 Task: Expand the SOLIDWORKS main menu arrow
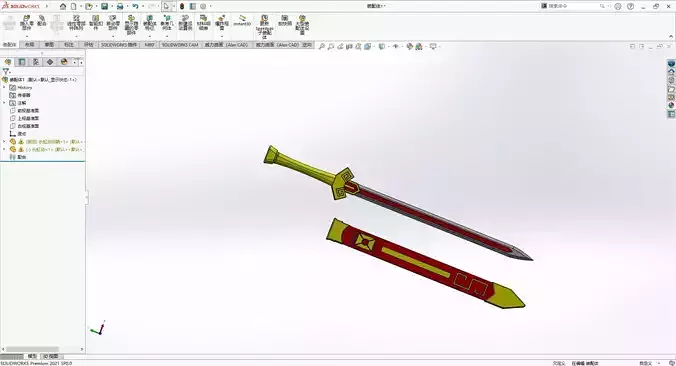(47, 6)
